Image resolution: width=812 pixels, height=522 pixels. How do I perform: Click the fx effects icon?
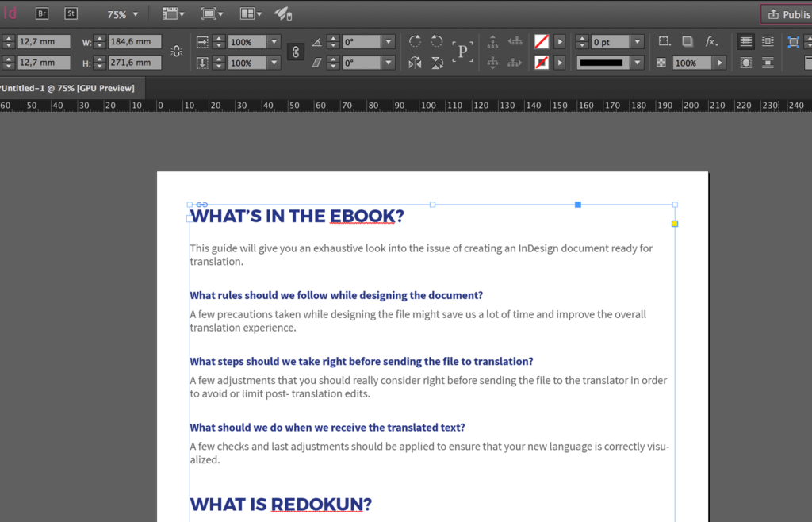point(711,41)
